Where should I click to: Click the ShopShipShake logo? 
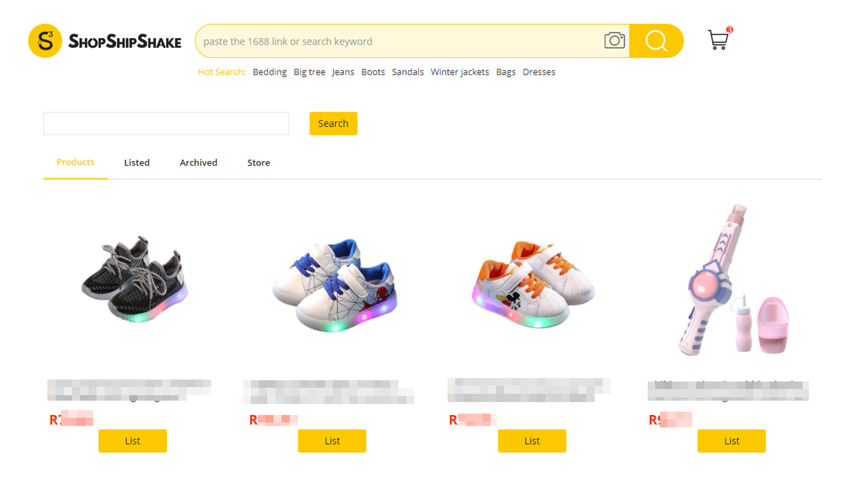pyautogui.click(x=105, y=41)
